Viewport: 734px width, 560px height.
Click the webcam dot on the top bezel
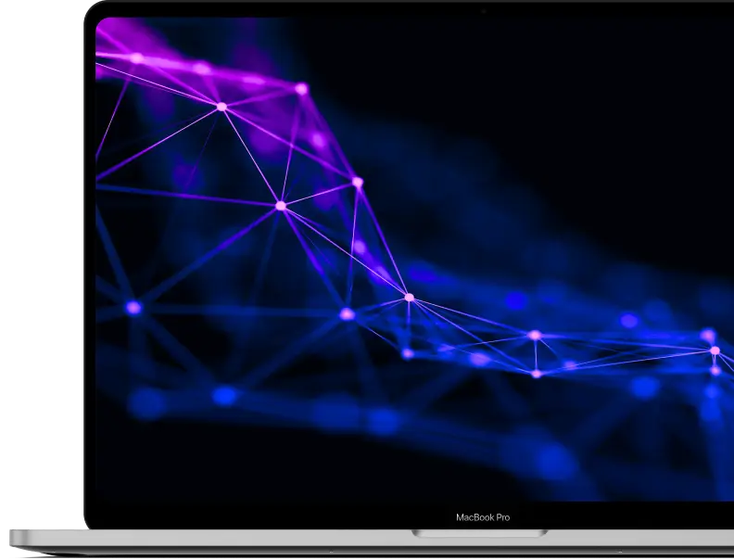484,11
